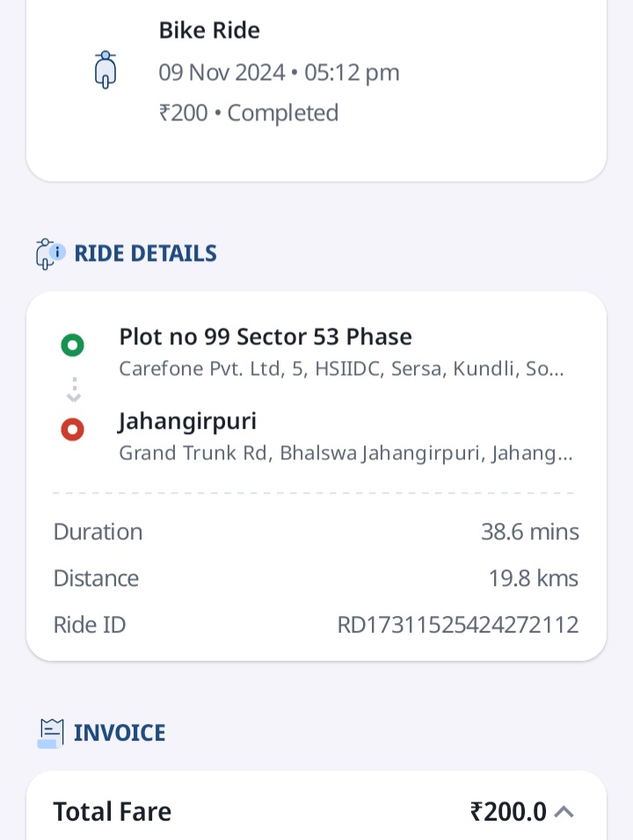The image size is (633, 840).
Task: Tap the scooter icon beside Bike Ride
Action: (105, 69)
